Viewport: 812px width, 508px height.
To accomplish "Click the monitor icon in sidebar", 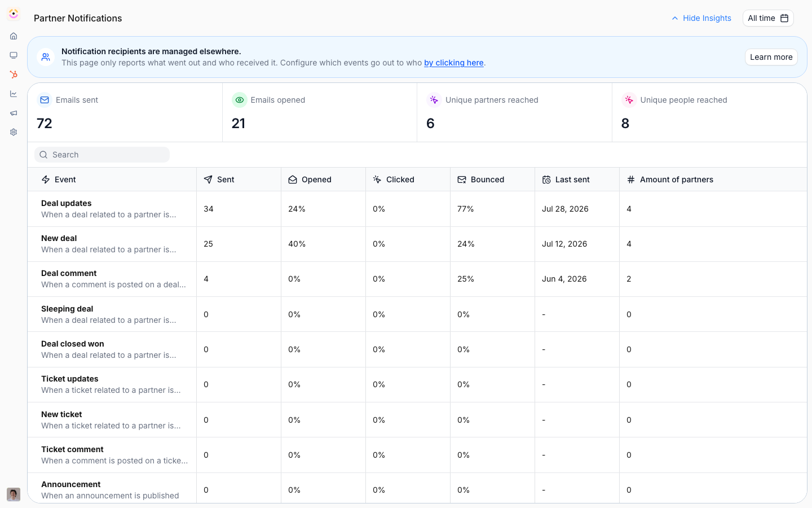I will [14, 55].
